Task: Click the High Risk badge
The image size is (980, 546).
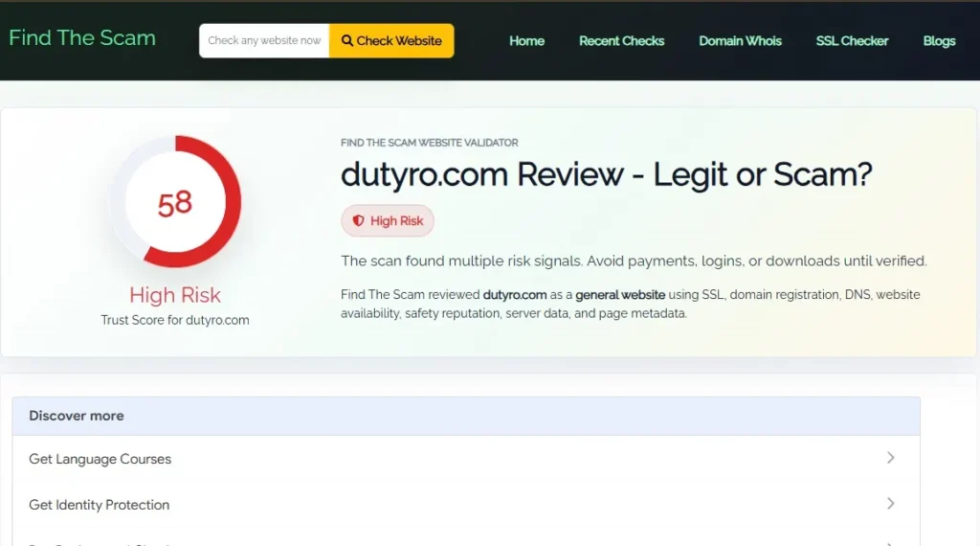Action: tap(388, 220)
